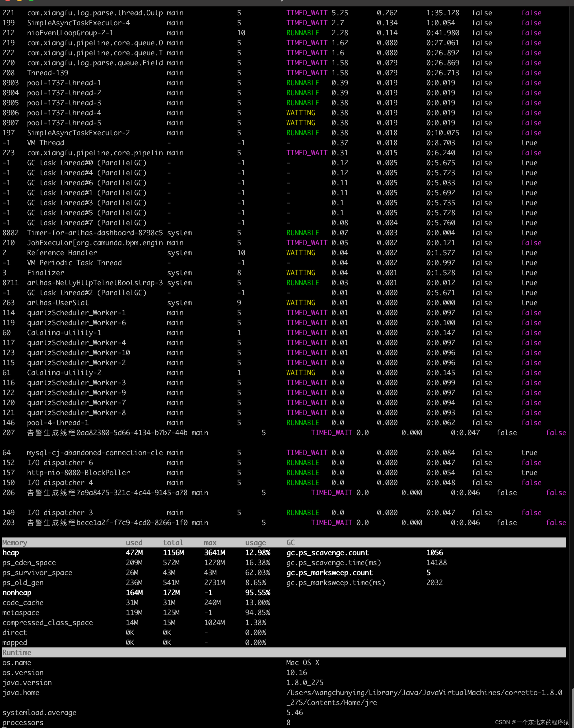Select the code_cache row label
The image size is (574, 728).
pyautogui.click(x=23, y=603)
